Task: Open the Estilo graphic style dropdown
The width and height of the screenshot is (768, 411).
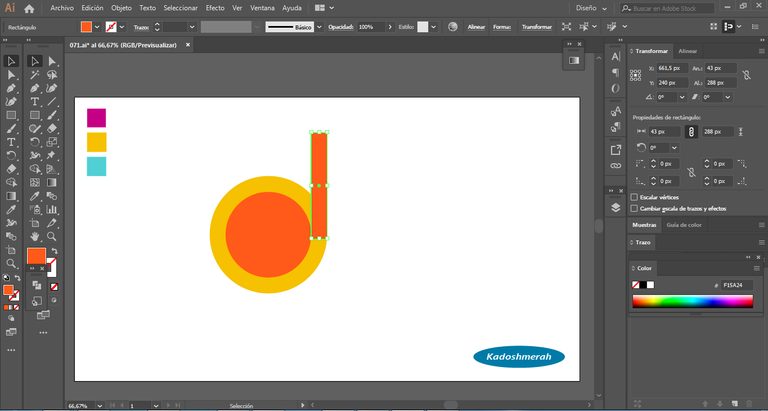Action: coord(433,27)
